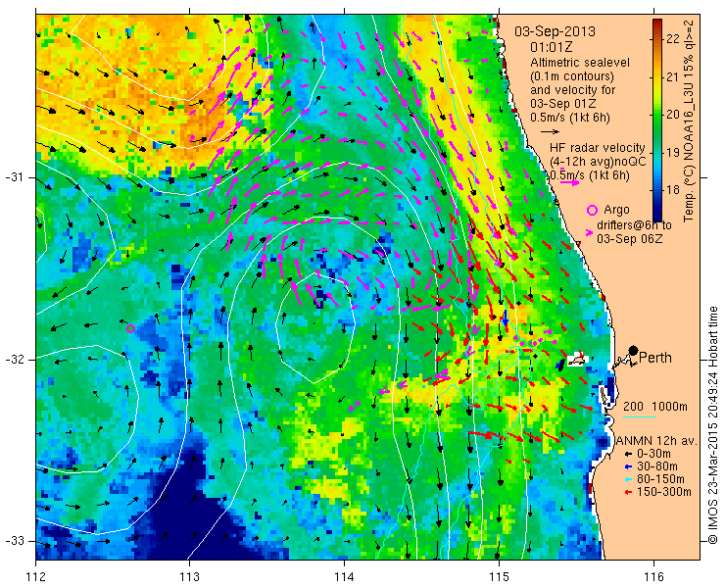This screenshot has width=725, height=588.
Task: Click the 'Altimetric sealevel' legend text
Action: coord(580,63)
